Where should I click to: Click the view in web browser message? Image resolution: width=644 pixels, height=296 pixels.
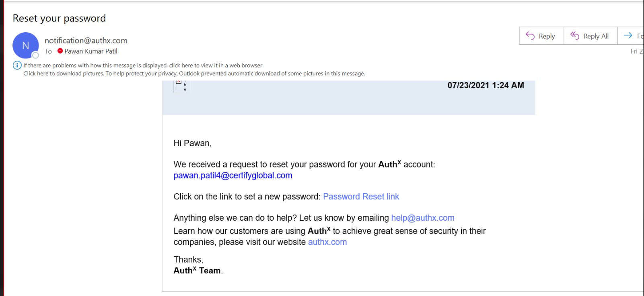pos(144,65)
